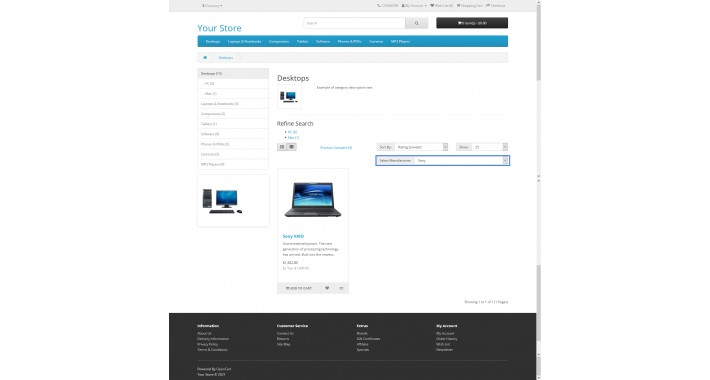The image size is (710, 380).
Task: Select PC subcategory in sidebar
Action: click(233, 83)
